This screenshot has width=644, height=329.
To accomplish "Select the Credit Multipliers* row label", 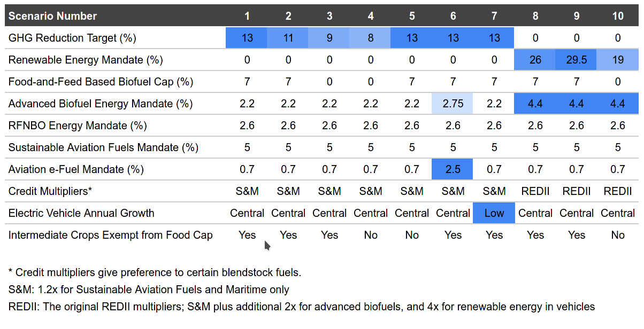I will pyautogui.click(x=51, y=191).
